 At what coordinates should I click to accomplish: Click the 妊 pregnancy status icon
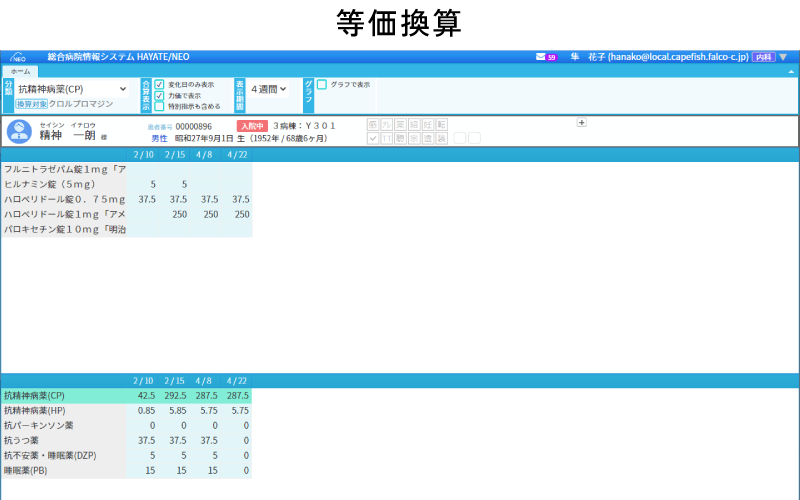click(x=428, y=124)
